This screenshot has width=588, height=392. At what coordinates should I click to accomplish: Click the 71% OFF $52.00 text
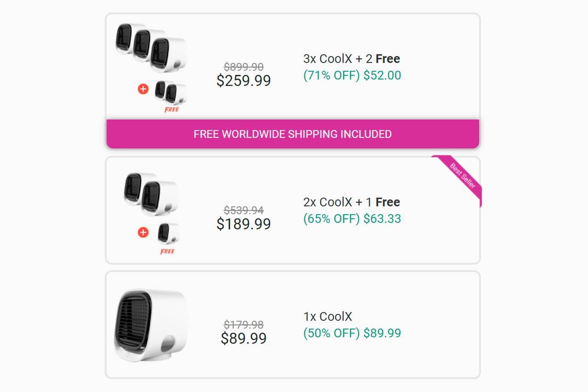click(352, 75)
